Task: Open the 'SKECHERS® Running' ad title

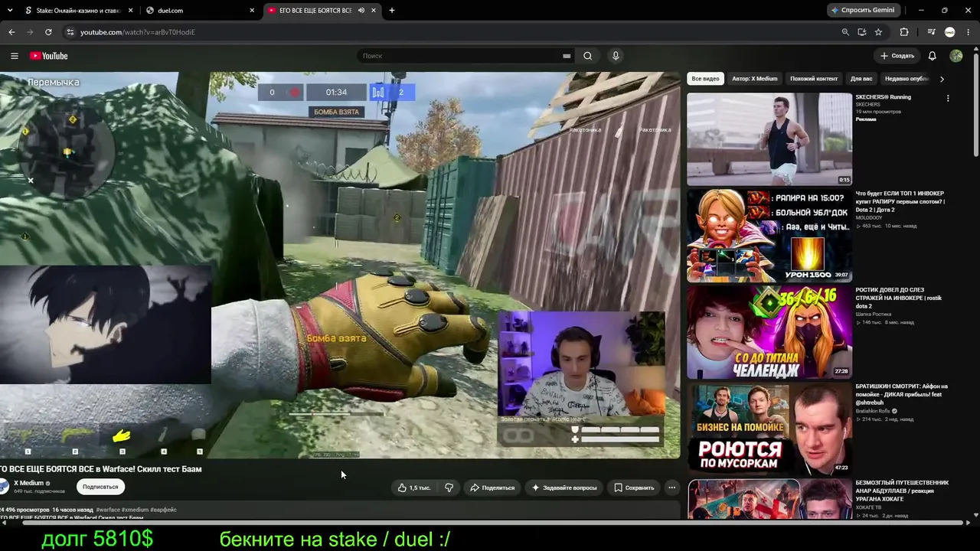Action: [x=883, y=97]
